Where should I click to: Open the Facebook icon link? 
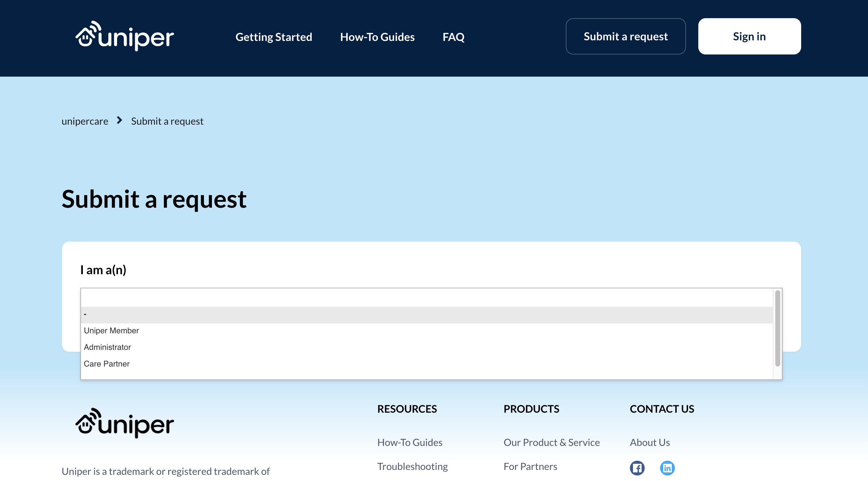[x=637, y=468]
